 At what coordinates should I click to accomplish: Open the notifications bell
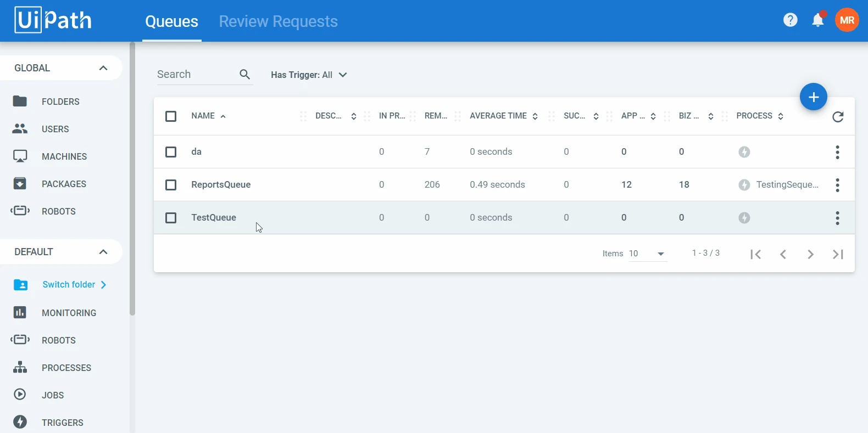(x=818, y=20)
